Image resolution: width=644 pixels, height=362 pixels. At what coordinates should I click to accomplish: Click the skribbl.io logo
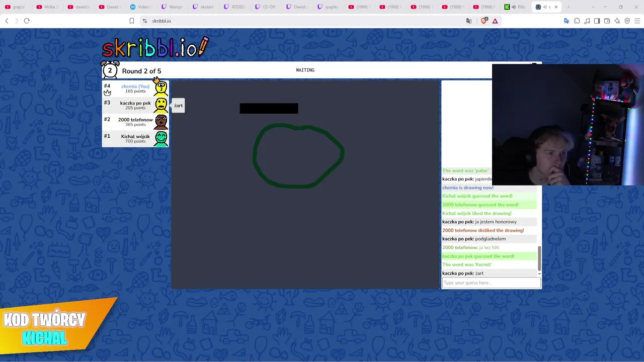click(155, 47)
